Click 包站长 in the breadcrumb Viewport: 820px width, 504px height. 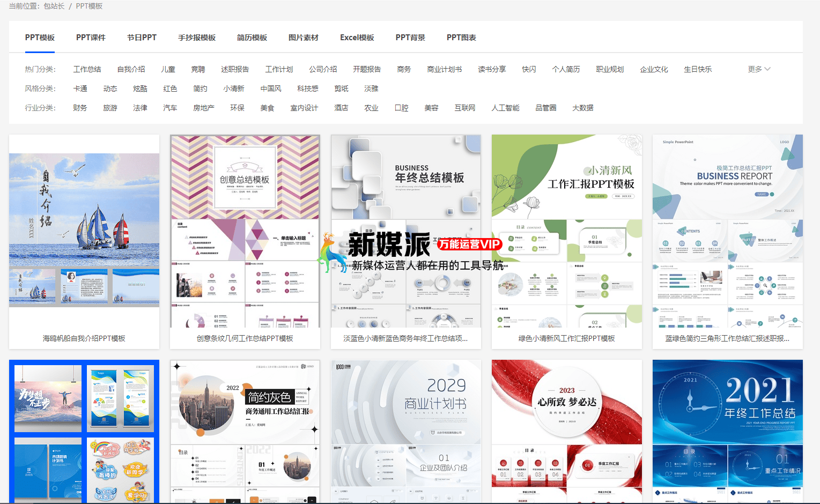click(x=53, y=6)
